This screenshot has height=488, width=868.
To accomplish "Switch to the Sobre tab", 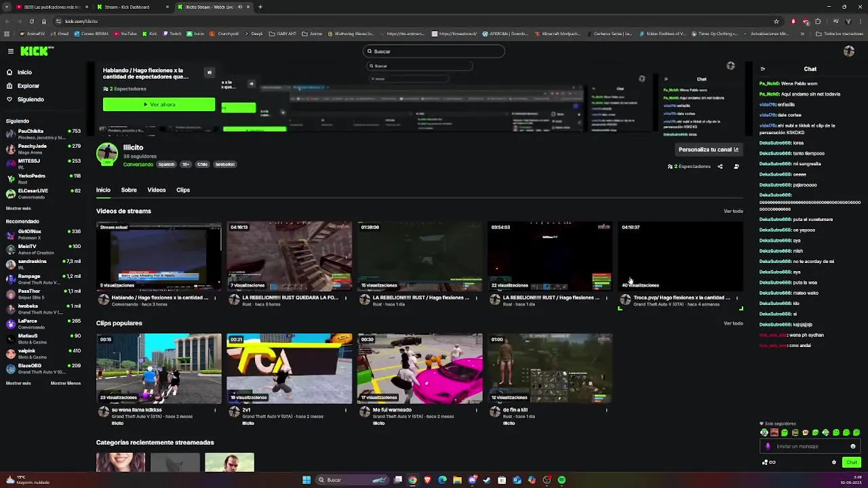I will [129, 190].
